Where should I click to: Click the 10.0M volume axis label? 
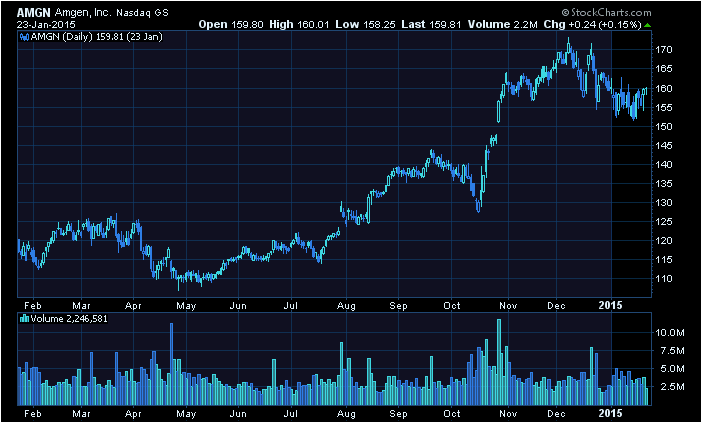[670, 333]
